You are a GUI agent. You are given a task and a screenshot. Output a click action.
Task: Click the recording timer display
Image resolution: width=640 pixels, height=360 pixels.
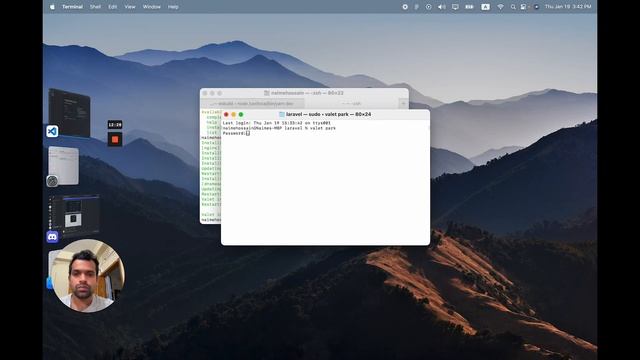pos(115,124)
